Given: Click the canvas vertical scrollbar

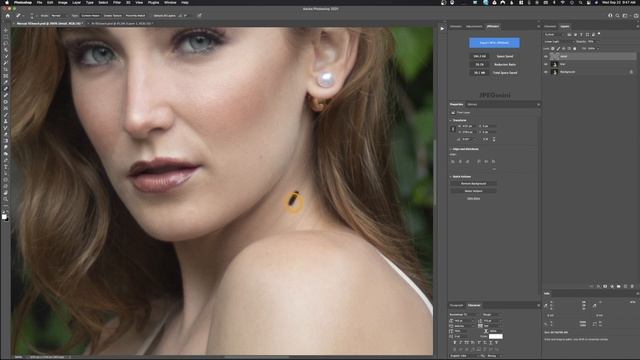Looking at the screenshot, I should click(435, 171).
